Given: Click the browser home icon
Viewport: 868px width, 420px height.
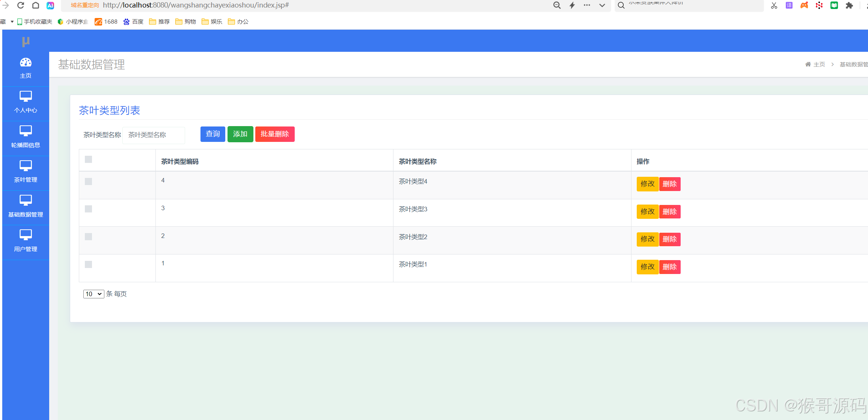Looking at the screenshot, I should 36,5.
